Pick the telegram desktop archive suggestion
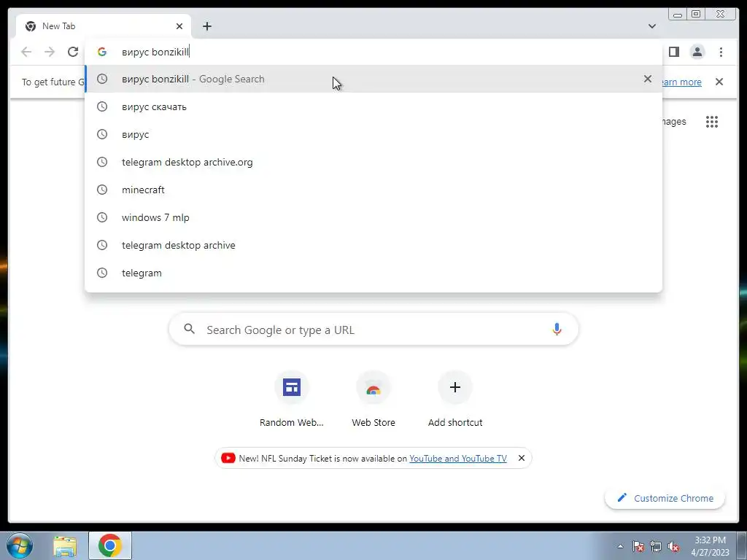The width and height of the screenshot is (747, 560). [373, 245]
